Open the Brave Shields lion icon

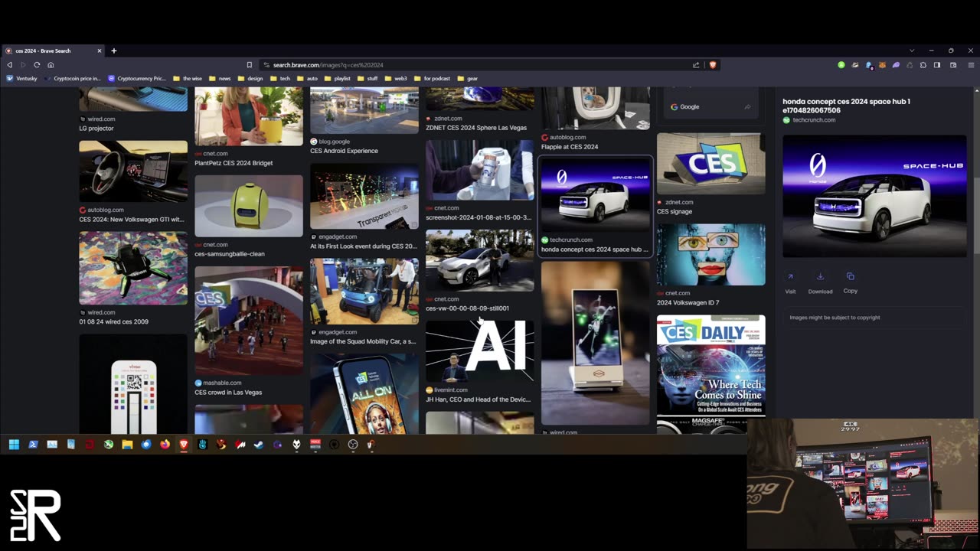(713, 65)
